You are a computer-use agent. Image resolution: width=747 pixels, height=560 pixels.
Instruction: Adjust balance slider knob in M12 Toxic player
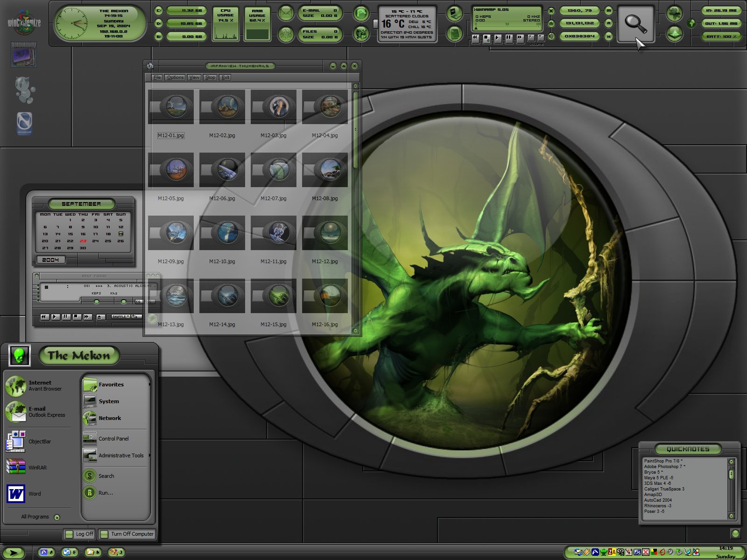123,302
